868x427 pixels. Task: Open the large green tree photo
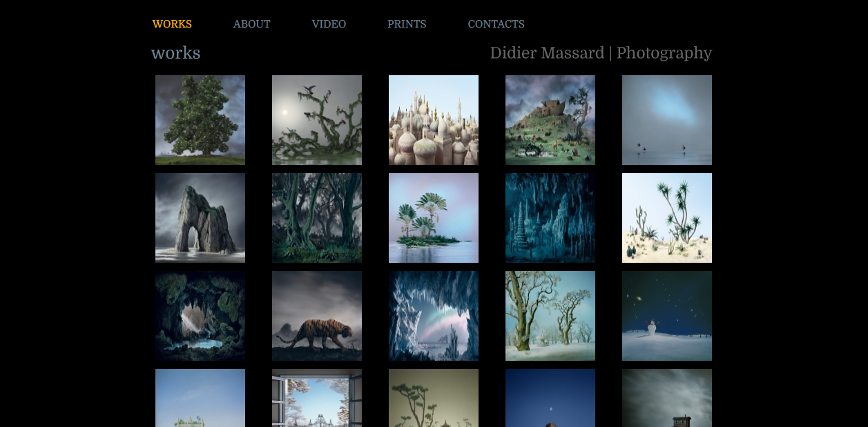click(200, 120)
